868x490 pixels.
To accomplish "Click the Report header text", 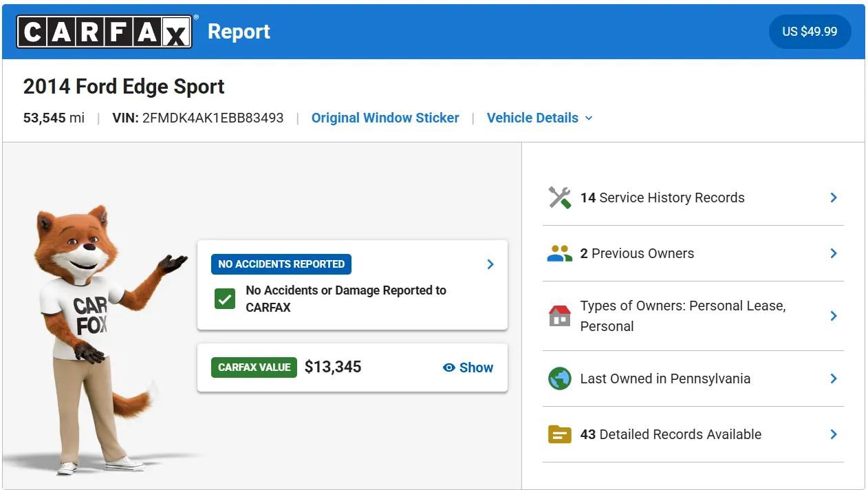I will (239, 32).
